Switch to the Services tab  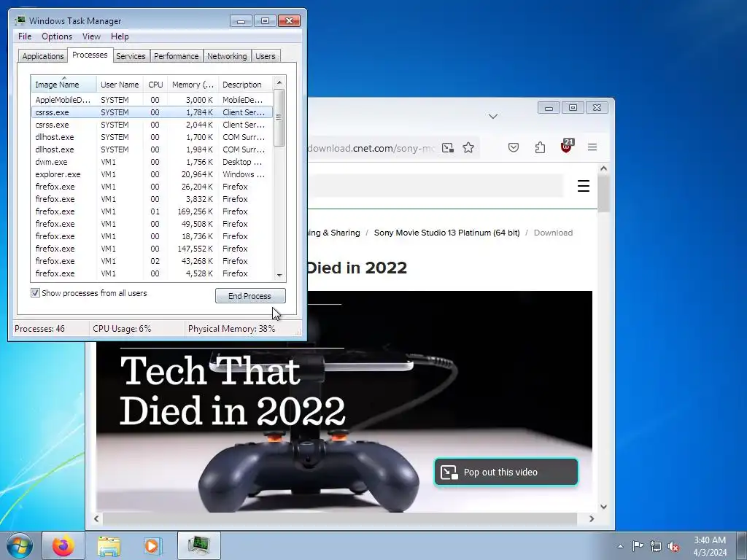(x=131, y=56)
